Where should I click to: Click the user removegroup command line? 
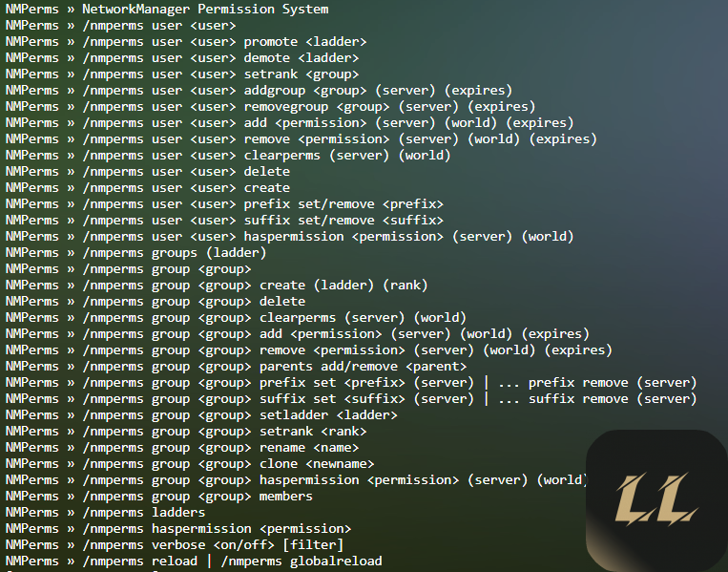pyautogui.click(x=308, y=107)
